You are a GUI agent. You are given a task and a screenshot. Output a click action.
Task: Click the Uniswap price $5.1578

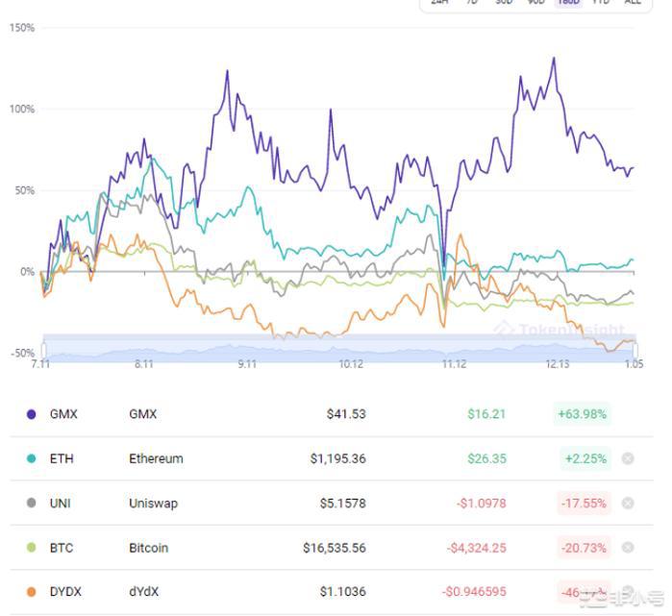(x=342, y=503)
